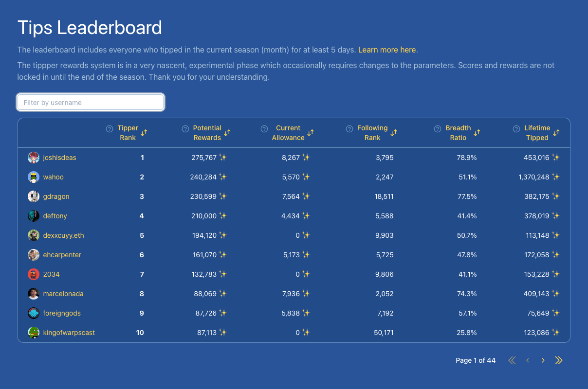Sort by Following Rank arrows
Screen dimensions: 588x389
(x=394, y=133)
